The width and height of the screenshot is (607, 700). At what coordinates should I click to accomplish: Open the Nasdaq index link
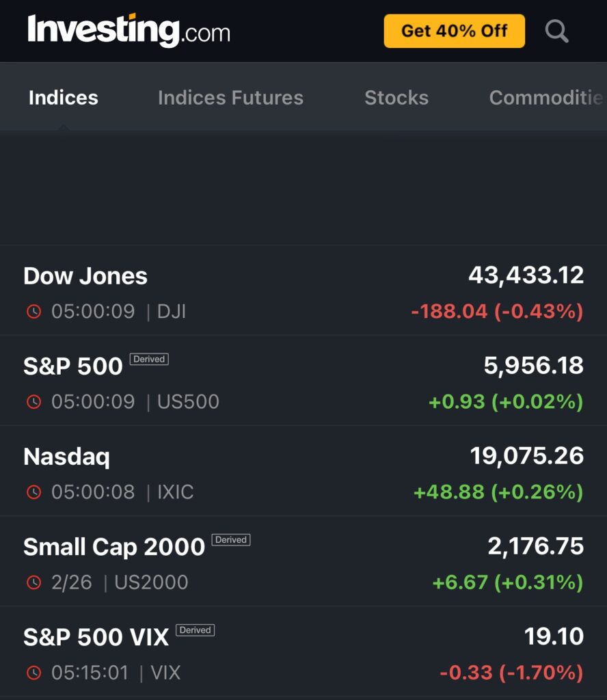[66, 457]
